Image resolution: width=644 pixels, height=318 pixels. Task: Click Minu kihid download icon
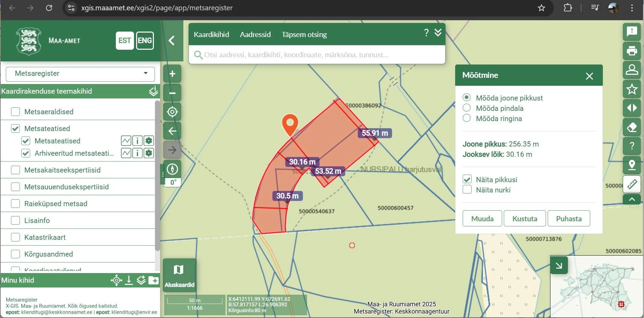tap(129, 280)
